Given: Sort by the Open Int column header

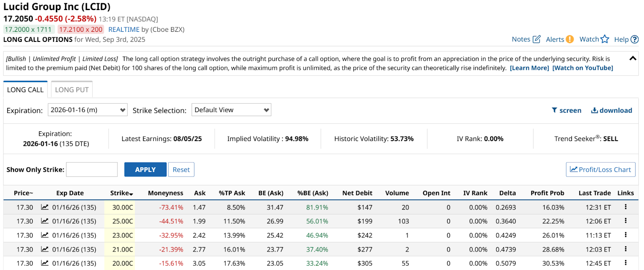Looking at the screenshot, I should point(436,193).
